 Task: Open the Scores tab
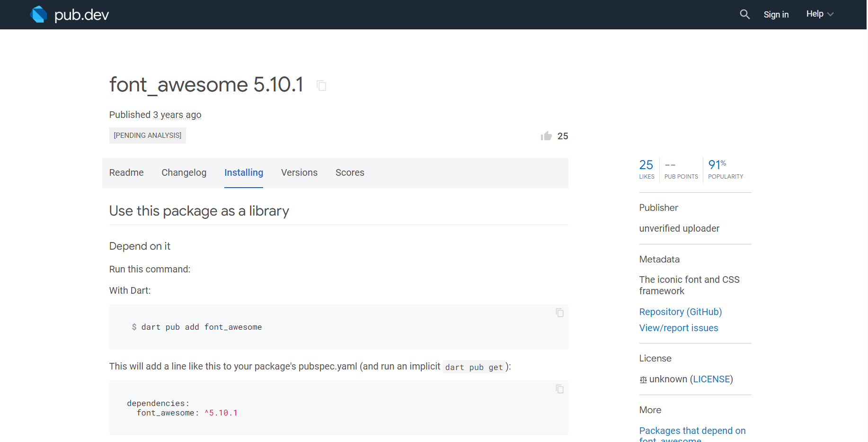350,172
